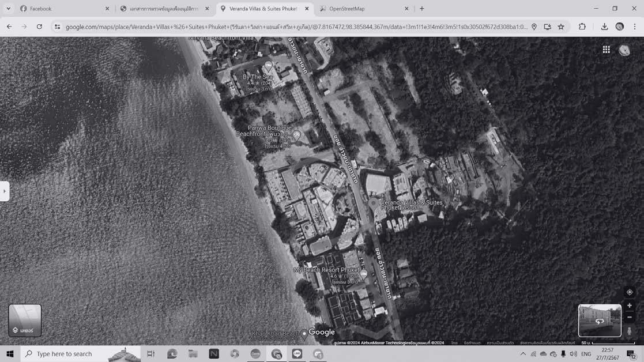
Task: Open the Windows Start menu
Action: pos(10,354)
